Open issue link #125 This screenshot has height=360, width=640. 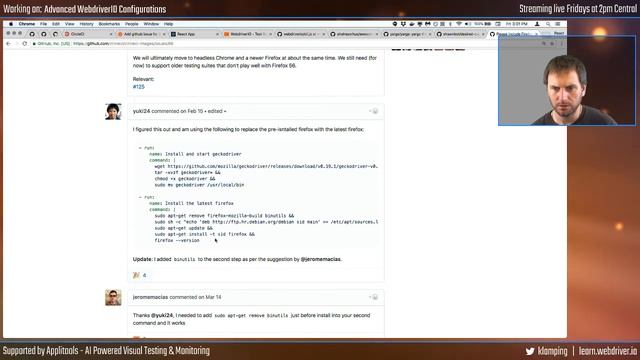tap(139, 87)
